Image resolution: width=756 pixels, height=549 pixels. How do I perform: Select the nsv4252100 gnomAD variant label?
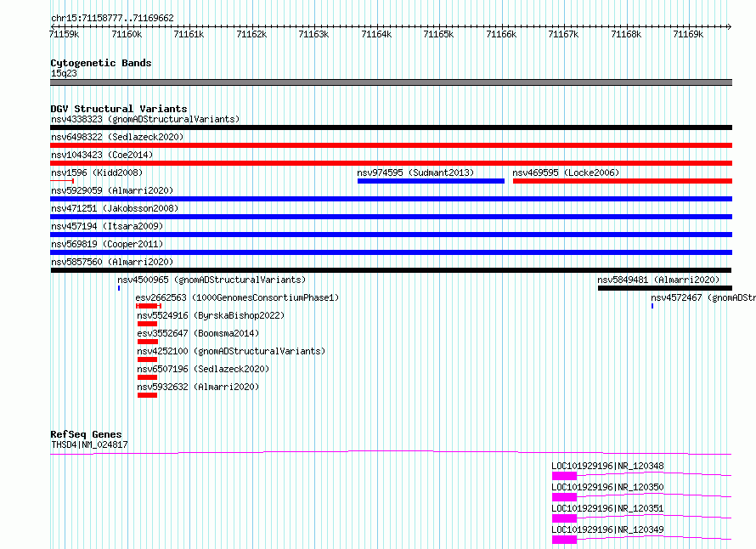coord(231,351)
